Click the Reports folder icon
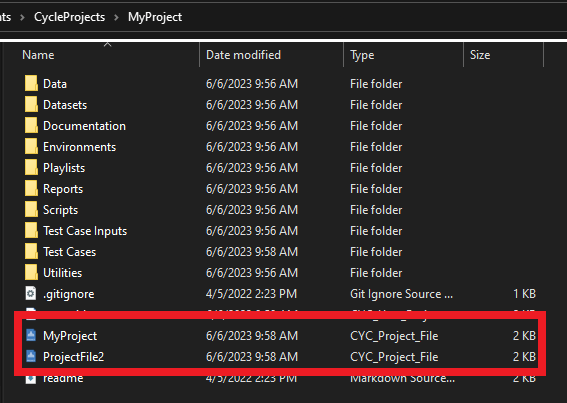The image size is (567, 403). (x=31, y=188)
